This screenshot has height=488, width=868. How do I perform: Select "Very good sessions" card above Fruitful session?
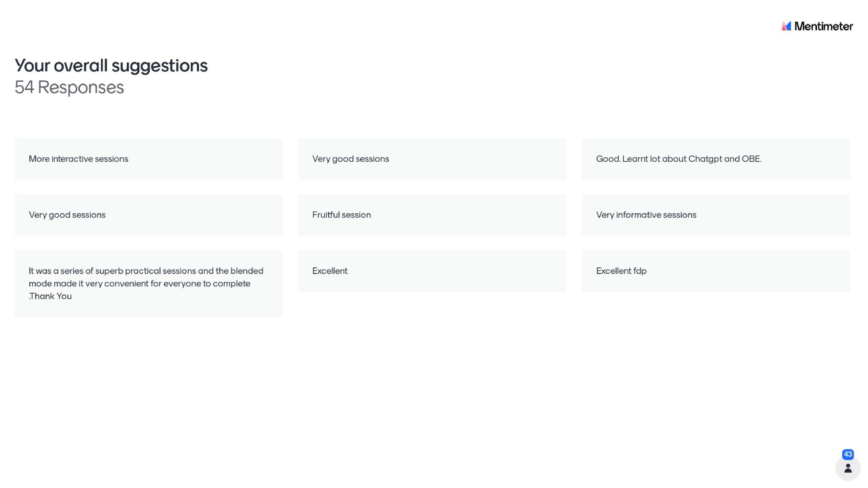(432, 159)
